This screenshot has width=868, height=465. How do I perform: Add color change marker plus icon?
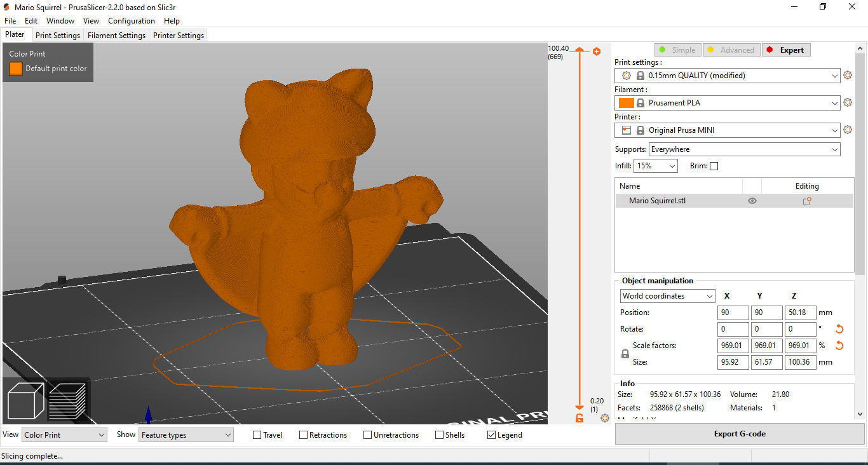point(597,51)
